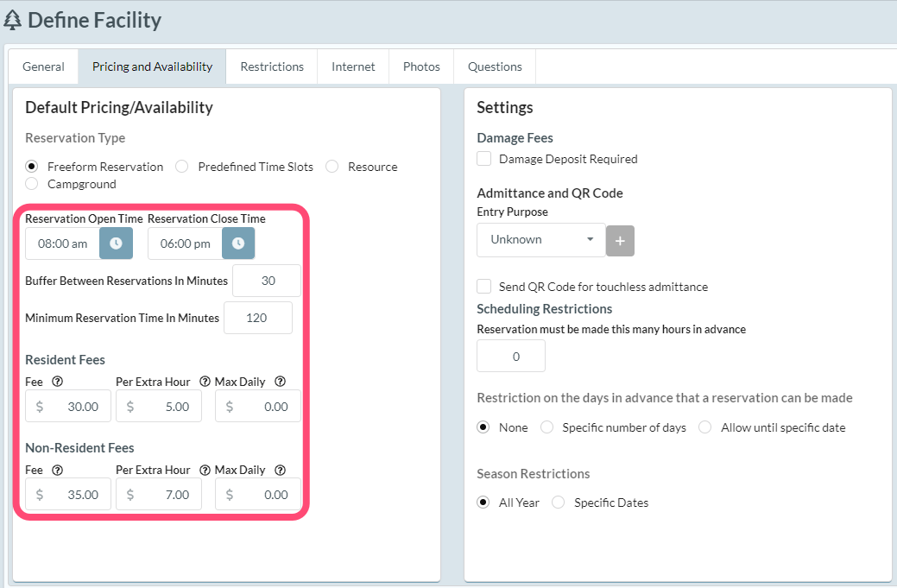Select Allow until specific date option

tap(705, 427)
